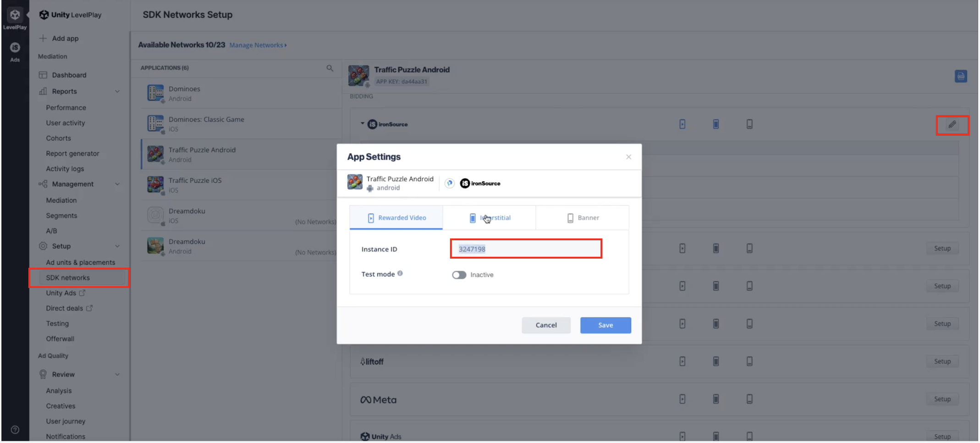Switch to the Banner tab
The width and height of the screenshot is (980, 443).
click(582, 218)
